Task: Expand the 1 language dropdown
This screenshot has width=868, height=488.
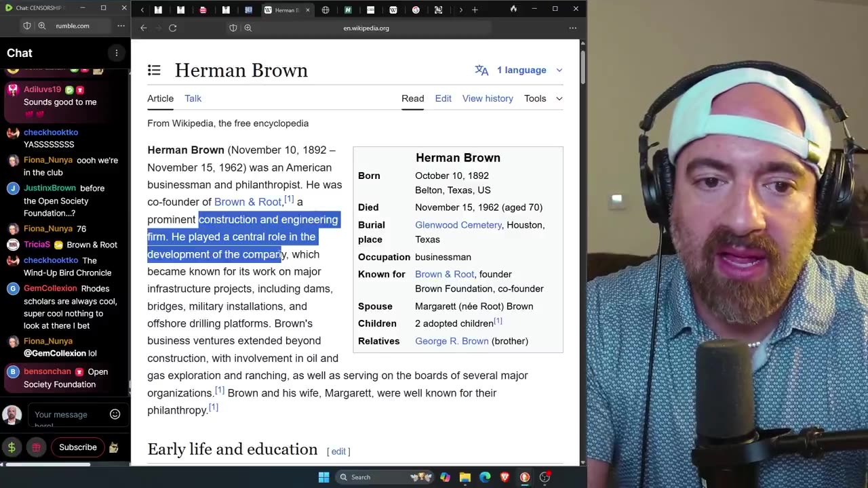Action: (519, 70)
